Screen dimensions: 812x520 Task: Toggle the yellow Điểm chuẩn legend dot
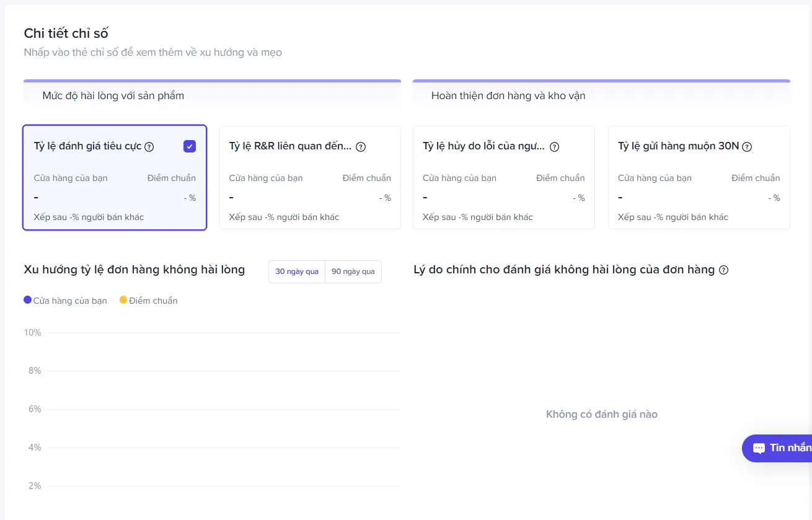pos(123,300)
